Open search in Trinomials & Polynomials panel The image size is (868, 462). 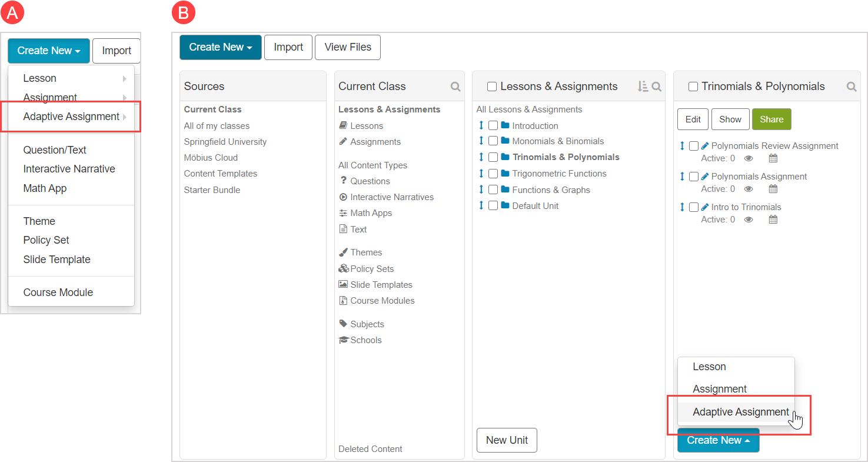click(x=852, y=86)
